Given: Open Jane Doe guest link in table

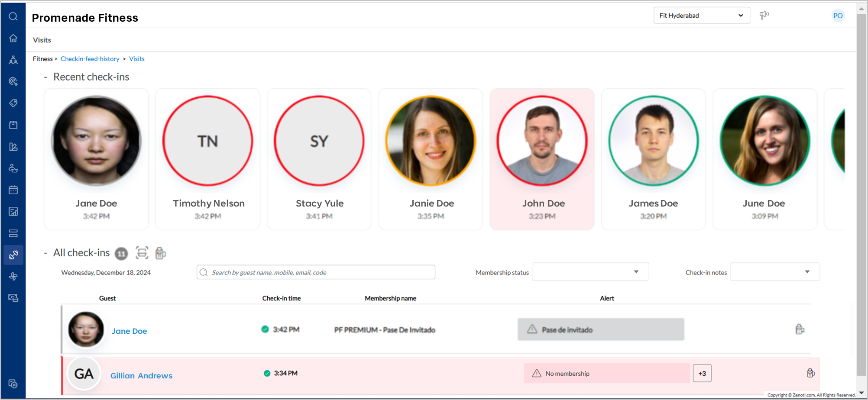Looking at the screenshot, I should (129, 331).
